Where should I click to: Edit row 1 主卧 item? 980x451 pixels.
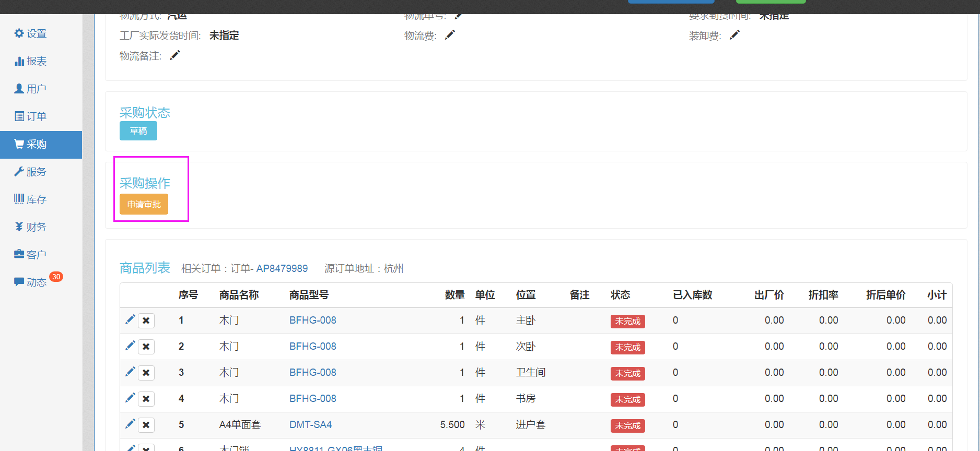pos(130,319)
